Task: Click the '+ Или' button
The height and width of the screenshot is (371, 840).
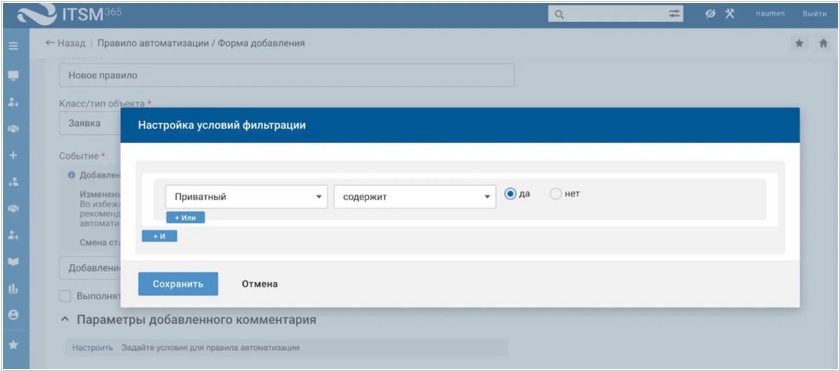Action: point(185,217)
